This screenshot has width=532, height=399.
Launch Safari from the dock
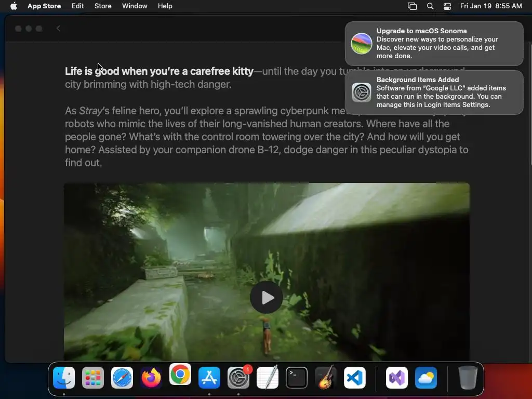[x=122, y=378]
